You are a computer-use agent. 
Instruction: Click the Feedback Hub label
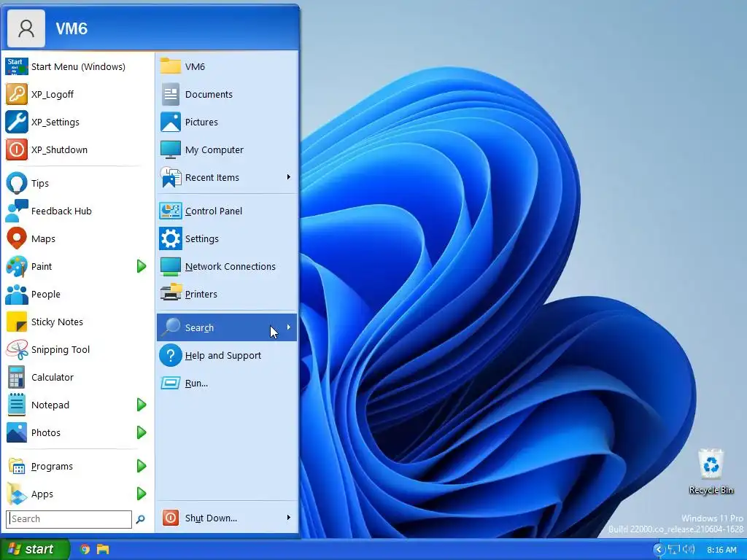click(61, 211)
